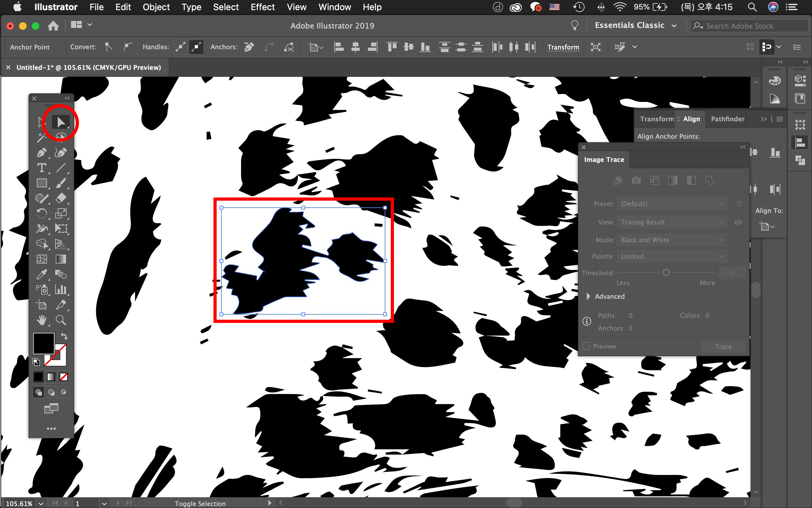Click the Threshold slider handle
Screen dimensions: 812x508
pyautogui.click(x=666, y=272)
